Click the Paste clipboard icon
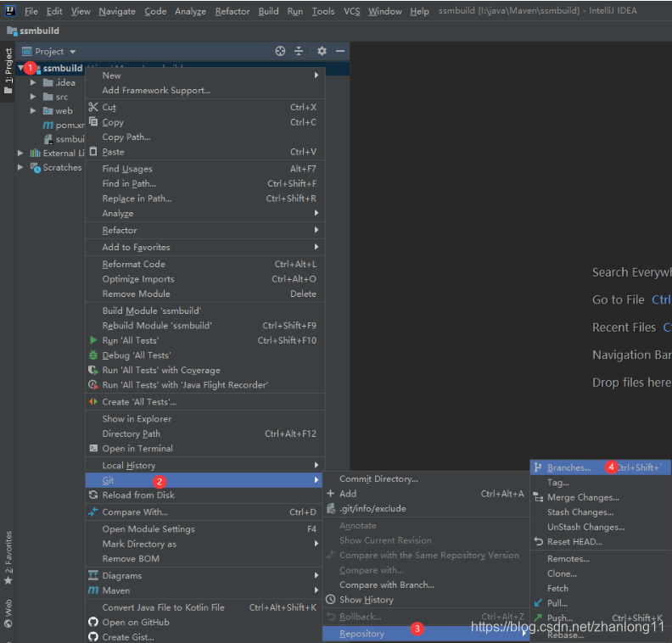This screenshot has height=643, width=672. click(x=93, y=151)
